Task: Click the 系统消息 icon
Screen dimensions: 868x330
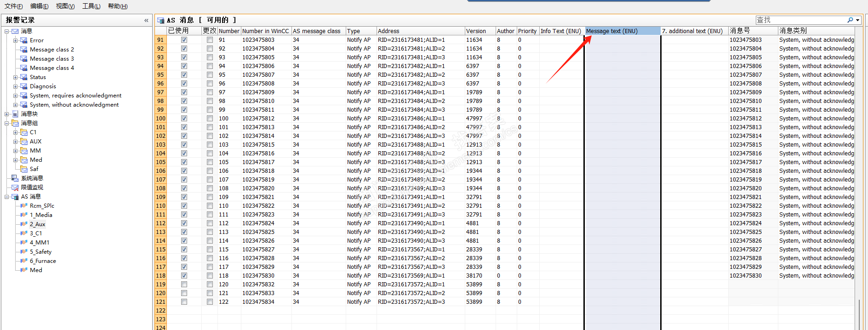Action: pyautogui.click(x=15, y=178)
